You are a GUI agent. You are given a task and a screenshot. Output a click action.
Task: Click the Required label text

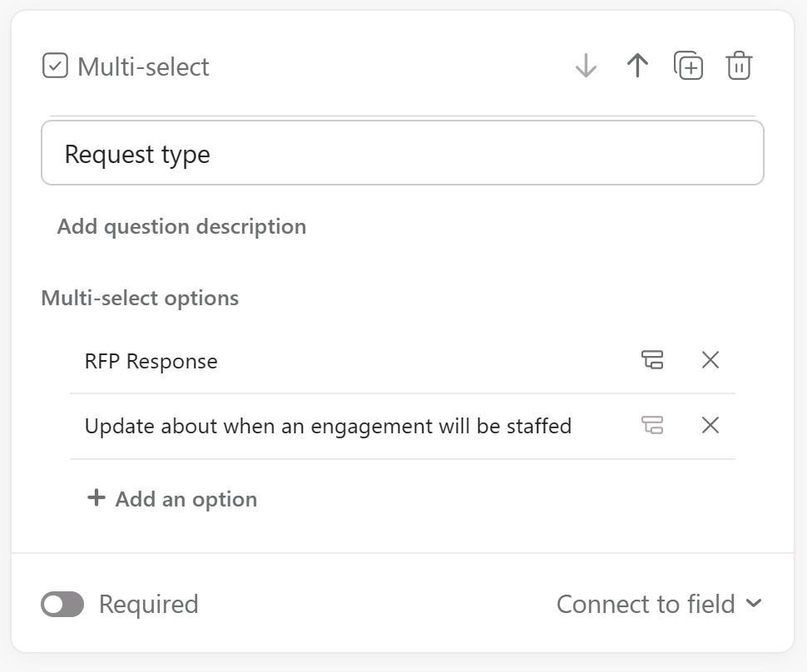click(x=148, y=605)
